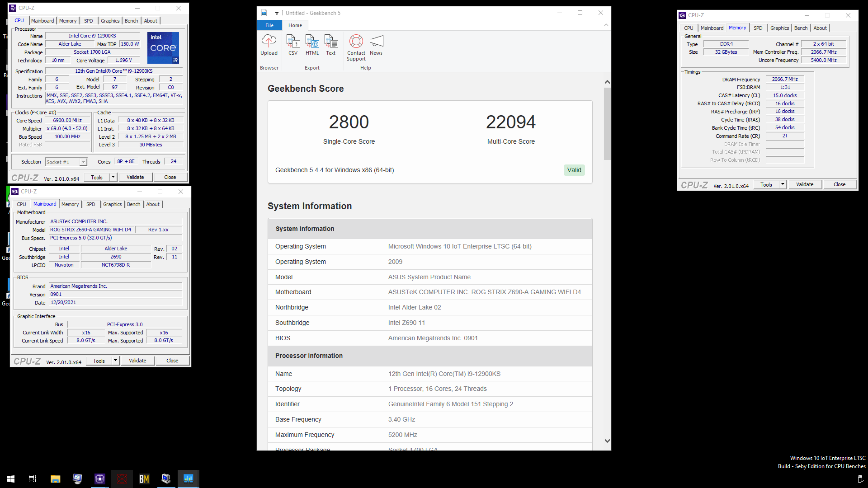This screenshot has height=488, width=868.
Task: Click the BIOS Version 0901 field
Action: click(x=115, y=294)
